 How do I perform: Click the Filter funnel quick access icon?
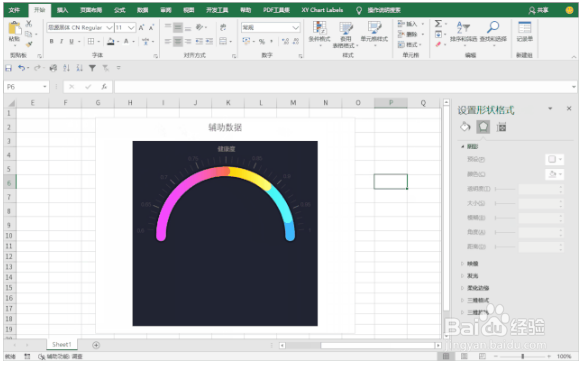pyautogui.click(x=92, y=68)
